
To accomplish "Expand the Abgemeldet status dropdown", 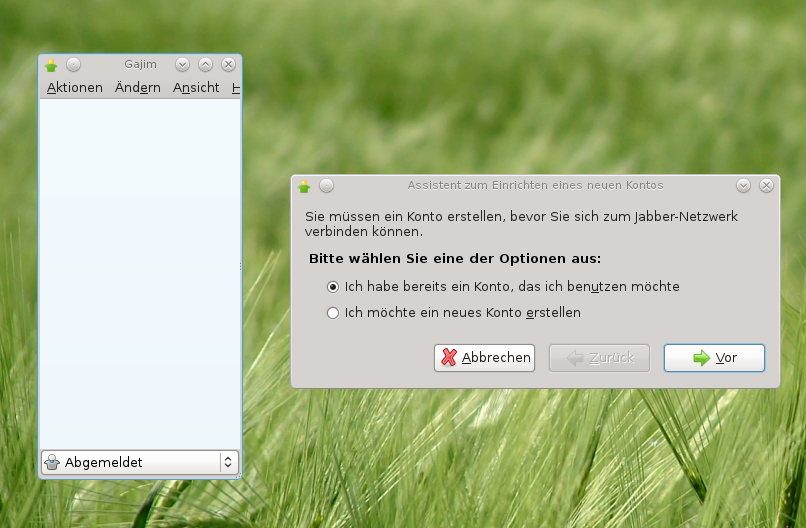I will [x=140, y=462].
